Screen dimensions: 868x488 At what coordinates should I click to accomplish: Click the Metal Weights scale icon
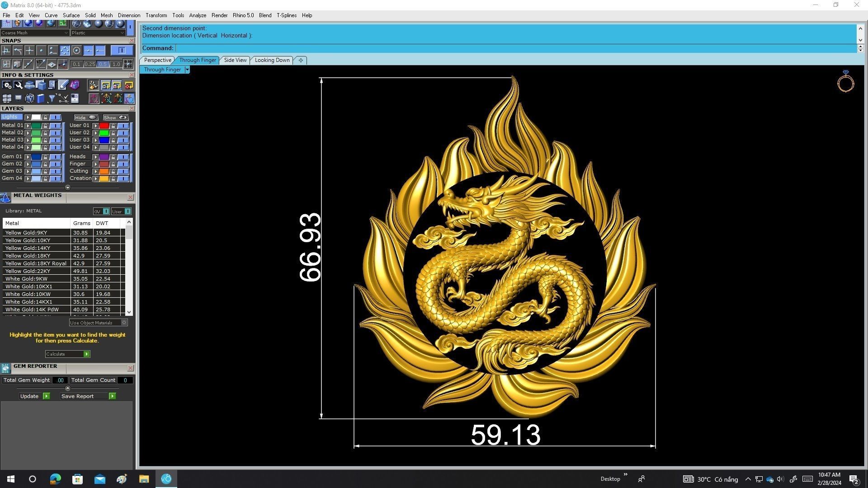tap(5, 198)
